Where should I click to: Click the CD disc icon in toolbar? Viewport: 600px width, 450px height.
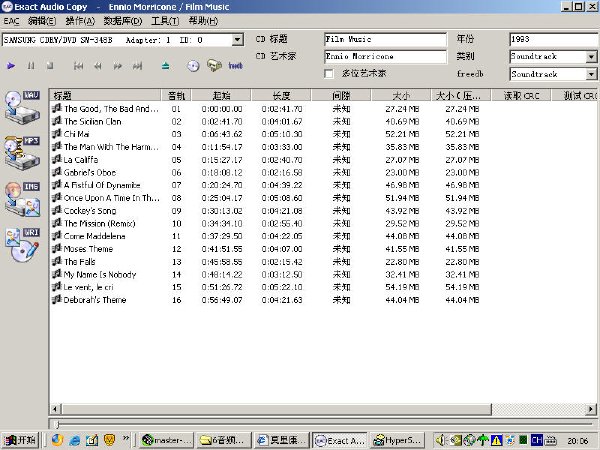click(193, 66)
